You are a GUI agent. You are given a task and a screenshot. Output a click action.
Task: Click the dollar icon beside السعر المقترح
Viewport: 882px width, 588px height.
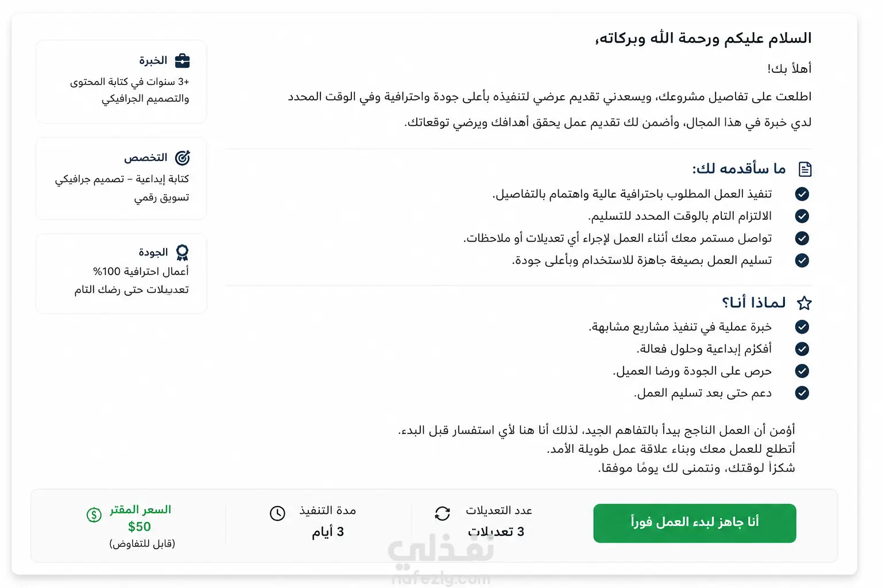(94, 514)
